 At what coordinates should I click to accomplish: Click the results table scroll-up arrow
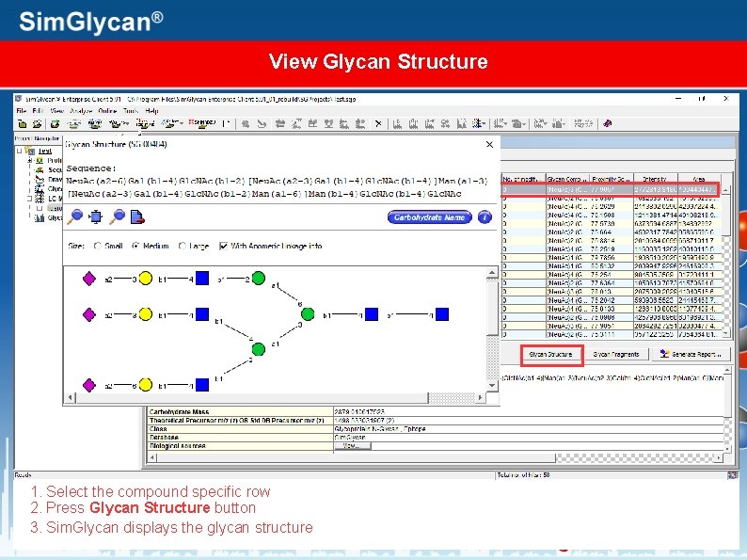[725, 190]
